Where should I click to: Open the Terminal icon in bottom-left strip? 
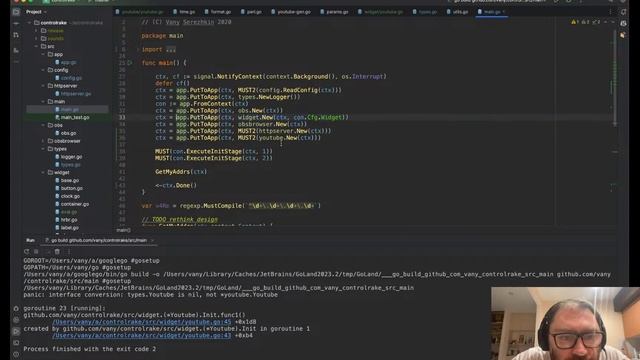coord(16,343)
